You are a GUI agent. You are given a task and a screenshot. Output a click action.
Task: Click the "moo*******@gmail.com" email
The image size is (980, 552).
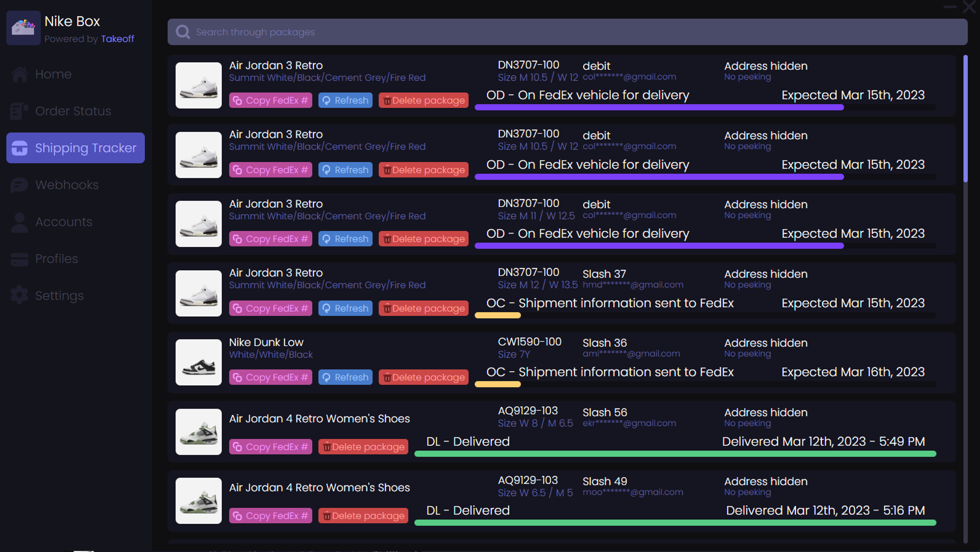tap(633, 492)
